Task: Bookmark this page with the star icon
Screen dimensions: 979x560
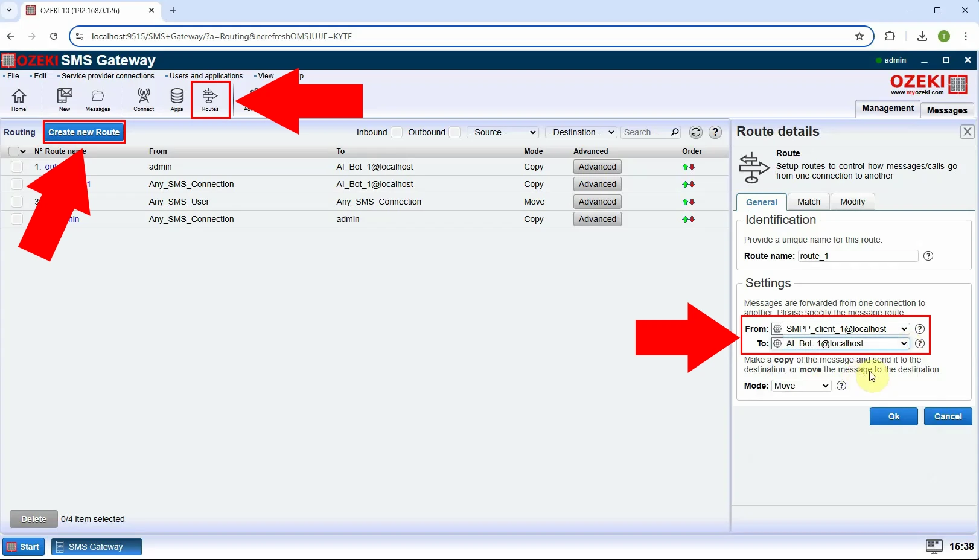Action: coord(859,36)
